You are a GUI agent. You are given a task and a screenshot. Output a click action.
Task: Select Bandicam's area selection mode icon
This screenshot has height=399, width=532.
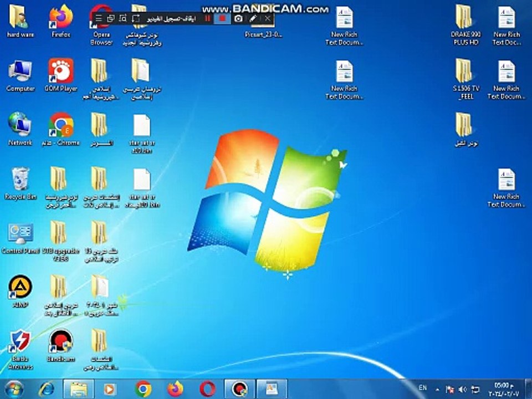pos(123,18)
